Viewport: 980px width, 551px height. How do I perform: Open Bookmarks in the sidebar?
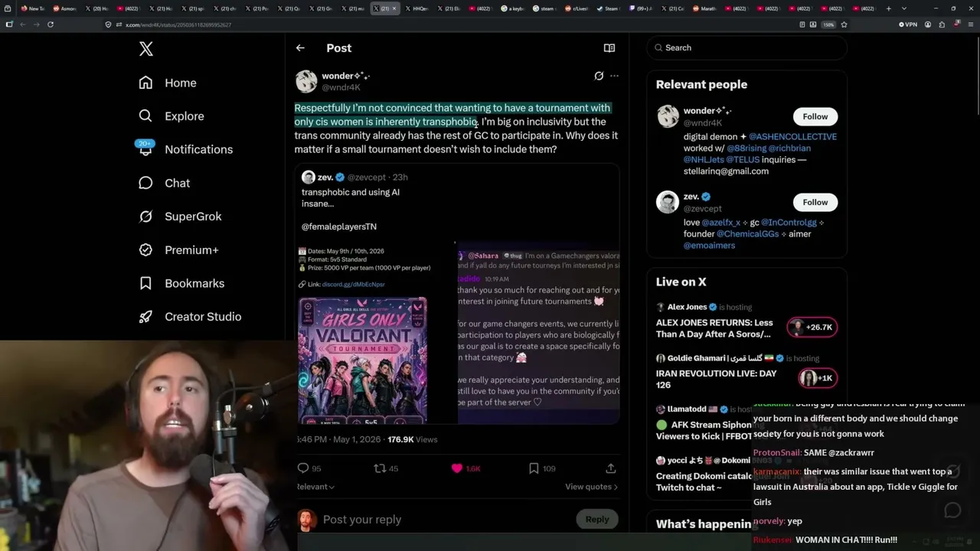pos(181,283)
